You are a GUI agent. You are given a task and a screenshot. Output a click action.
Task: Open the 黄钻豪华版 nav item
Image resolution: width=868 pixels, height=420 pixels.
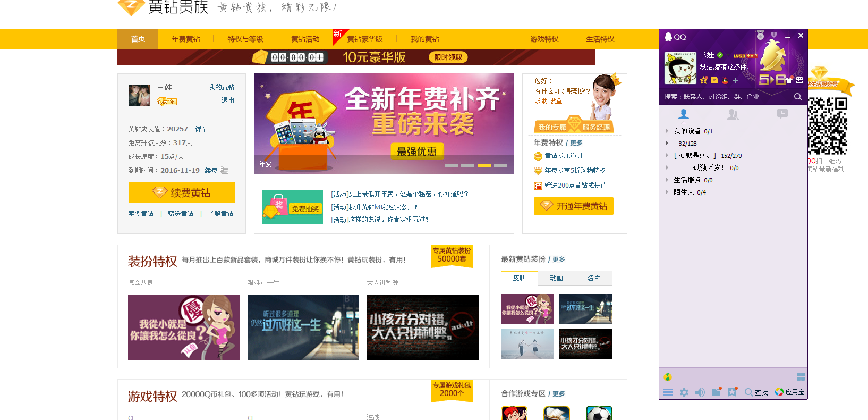365,39
